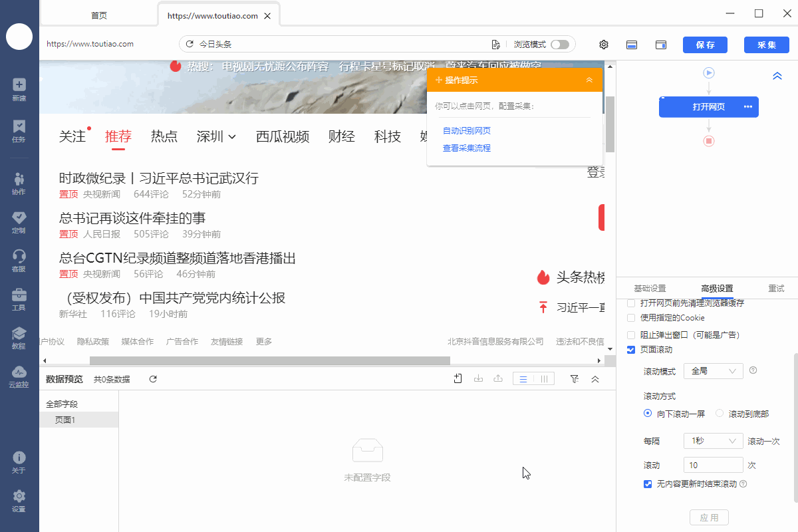Open the 每隔 interval dropdown showing 1秒
This screenshot has height=532, width=798.
click(714, 441)
